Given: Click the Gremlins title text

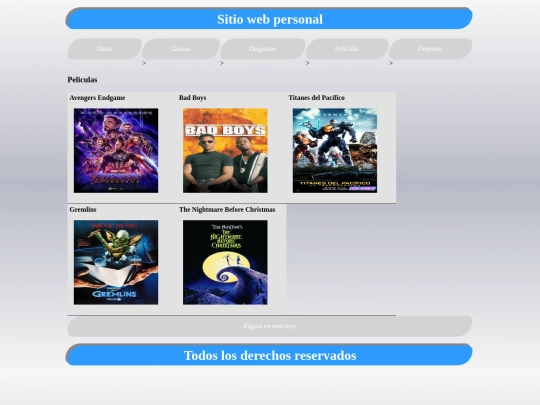Looking at the screenshot, I should [83, 209].
